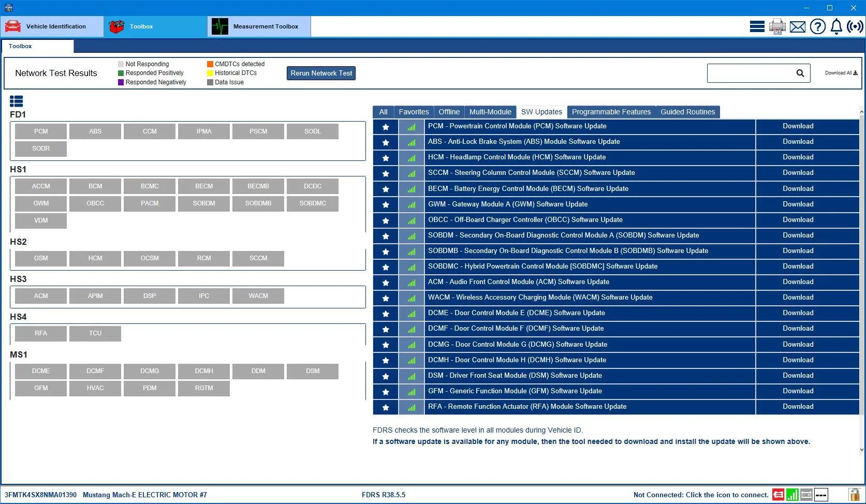
Task: Click the green signal bars icon in status bar
Action: (x=792, y=495)
